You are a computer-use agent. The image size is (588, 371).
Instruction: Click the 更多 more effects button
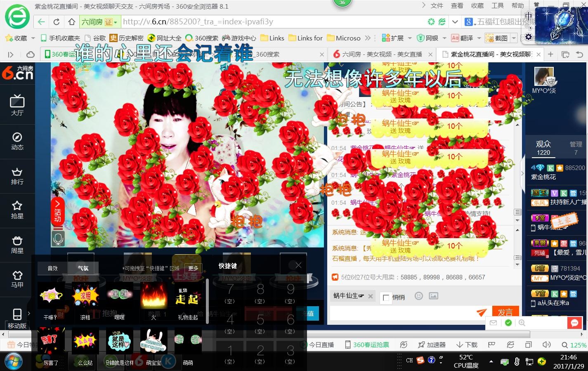(x=194, y=268)
